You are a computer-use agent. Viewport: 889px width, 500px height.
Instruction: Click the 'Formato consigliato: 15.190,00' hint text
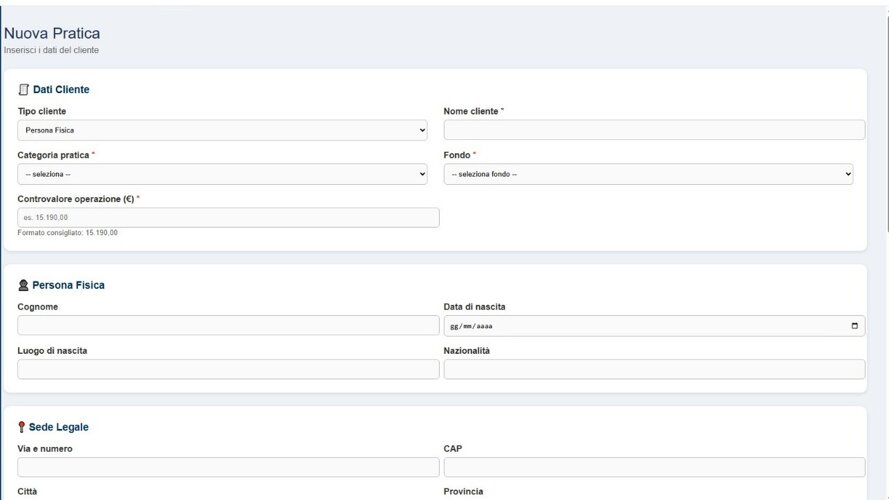pos(67,233)
